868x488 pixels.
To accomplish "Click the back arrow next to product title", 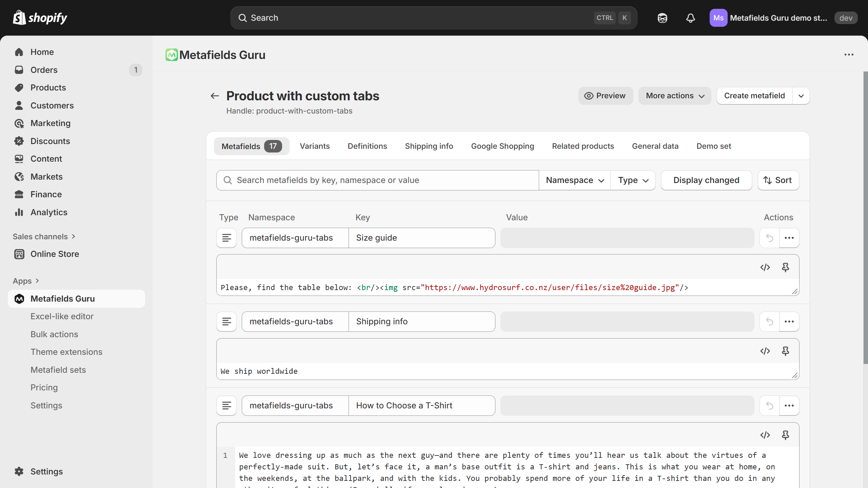I will pyautogui.click(x=215, y=96).
